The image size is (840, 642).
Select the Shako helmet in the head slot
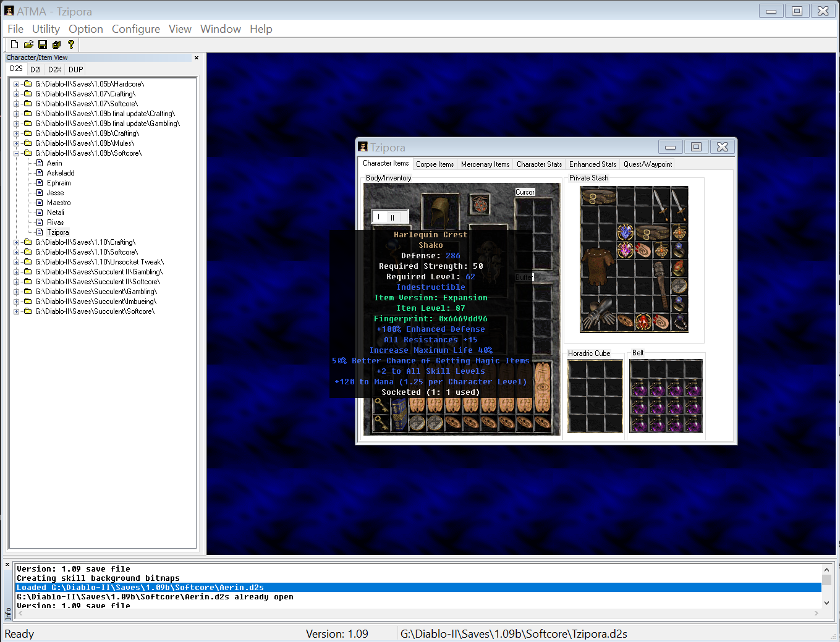click(440, 212)
